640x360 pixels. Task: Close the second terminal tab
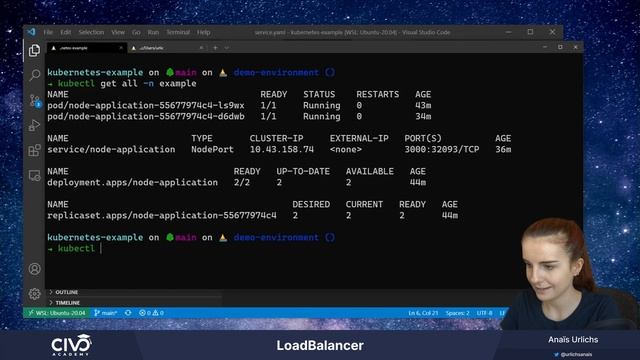coord(201,48)
